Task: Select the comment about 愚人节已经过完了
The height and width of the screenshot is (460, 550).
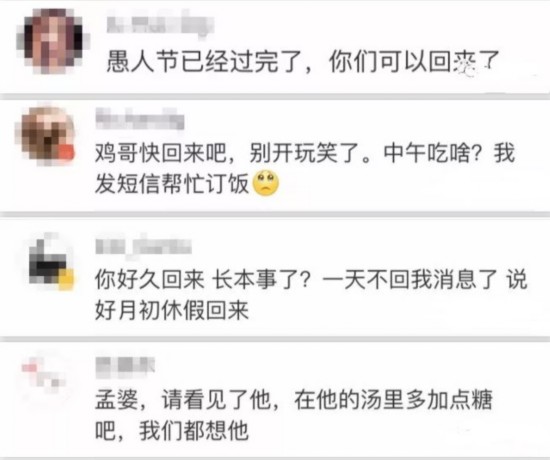Action: (302, 62)
